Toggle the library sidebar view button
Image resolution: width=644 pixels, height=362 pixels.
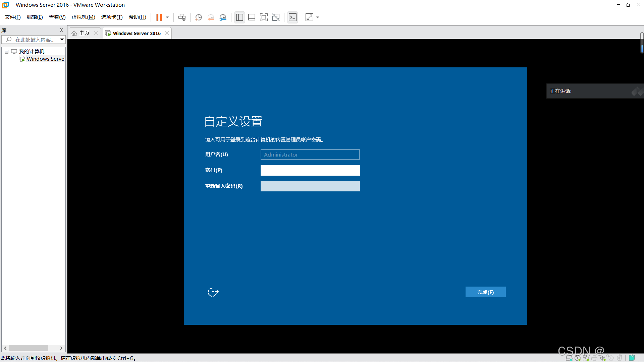tap(239, 17)
